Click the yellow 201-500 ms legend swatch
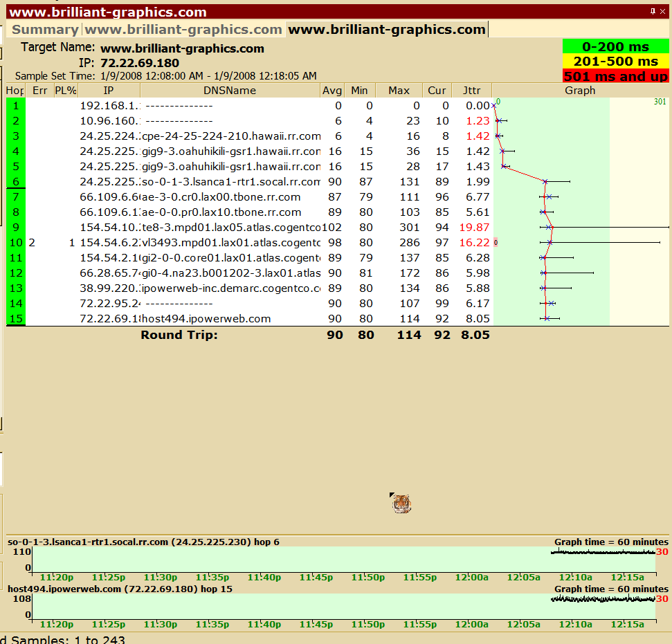This screenshot has width=672, height=644. [615, 62]
